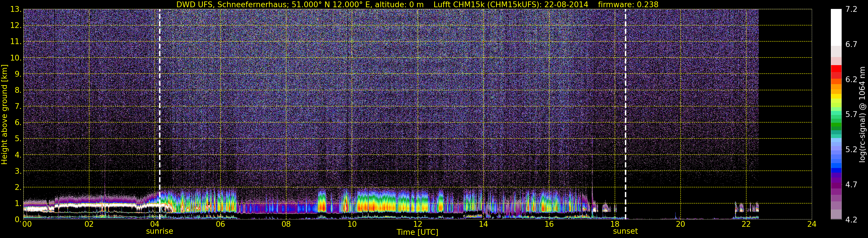Image resolution: width=868 pixels, height=238 pixels.
Task: Click the '22' time tick label
Action: point(746,224)
